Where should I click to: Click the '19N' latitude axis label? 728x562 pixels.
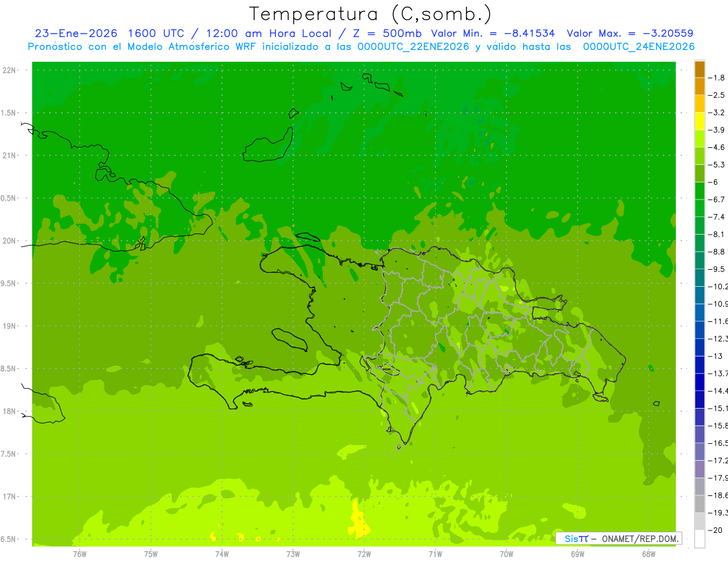click(x=8, y=326)
